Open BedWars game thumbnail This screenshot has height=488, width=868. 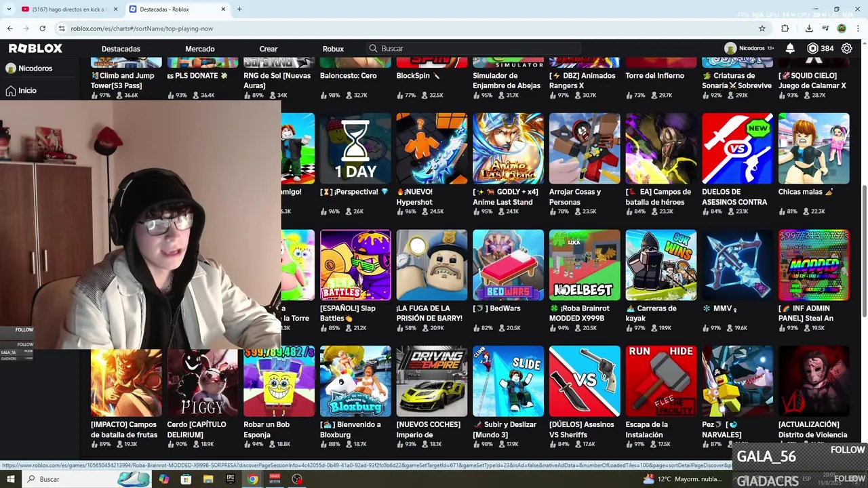click(x=508, y=265)
